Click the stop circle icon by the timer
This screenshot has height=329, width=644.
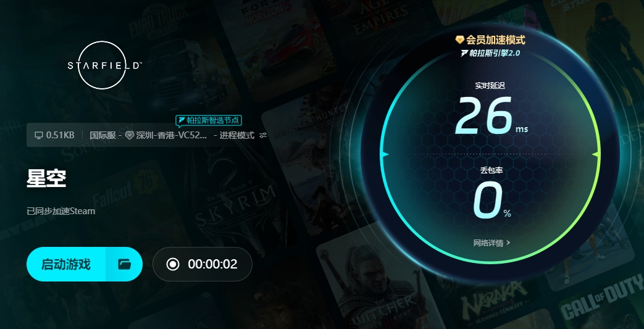173,264
